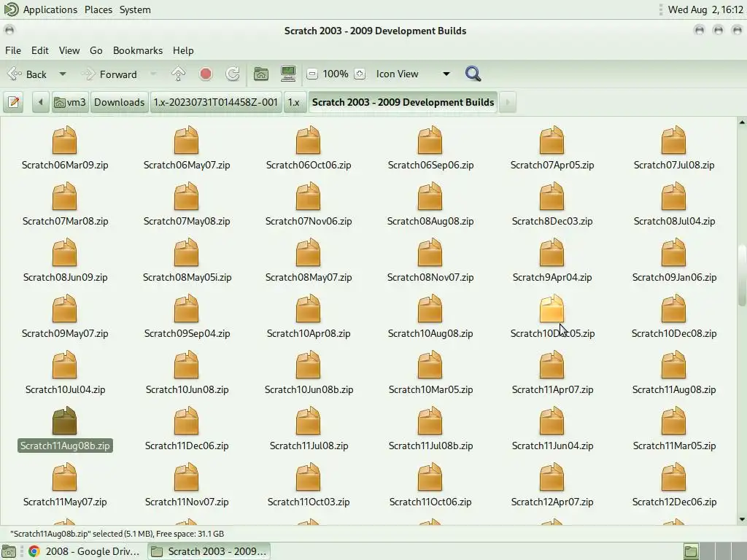Image resolution: width=747 pixels, height=560 pixels.
Task: Select Scratch06May07.zip archive icon
Action: [186, 140]
